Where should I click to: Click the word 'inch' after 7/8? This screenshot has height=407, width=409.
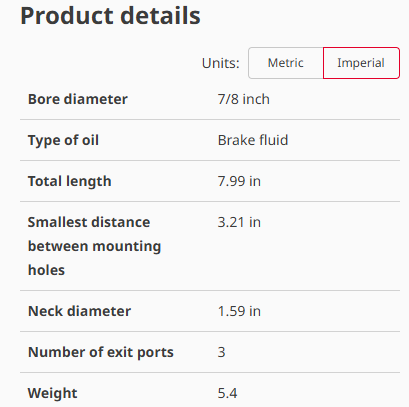(256, 99)
